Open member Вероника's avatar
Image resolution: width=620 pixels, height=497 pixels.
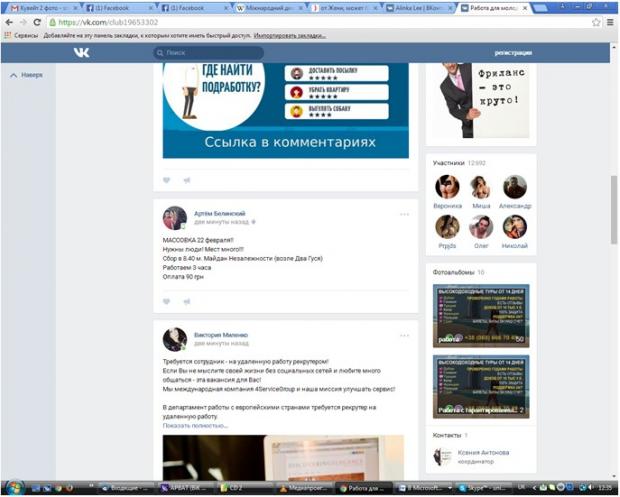click(447, 187)
